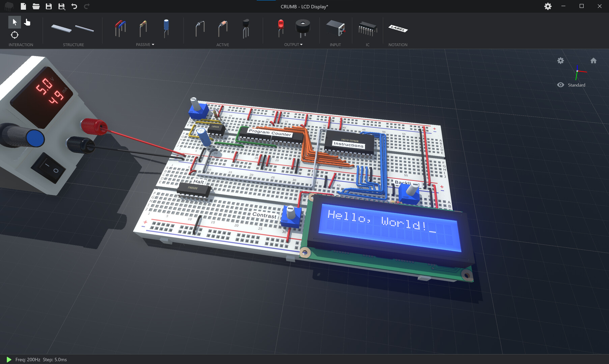Viewport: 609px width, 364px height.
Task: Choose the buzzer output component
Action: tap(303, 29)
